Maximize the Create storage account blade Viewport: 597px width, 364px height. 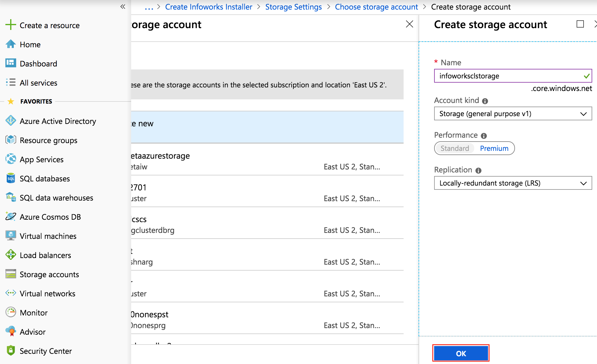coord(580,24)
